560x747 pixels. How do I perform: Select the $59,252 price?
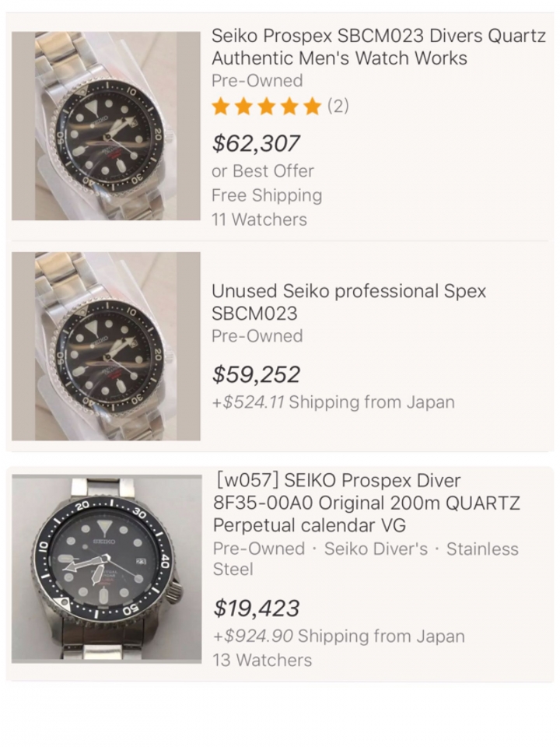click(x=256, y=374)
